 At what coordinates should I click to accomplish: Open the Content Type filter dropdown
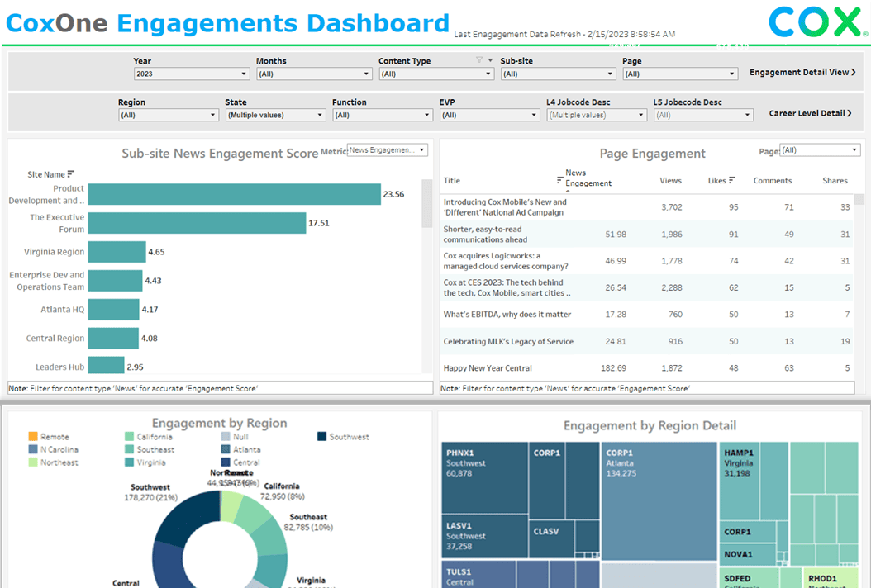tap(436, 73)
